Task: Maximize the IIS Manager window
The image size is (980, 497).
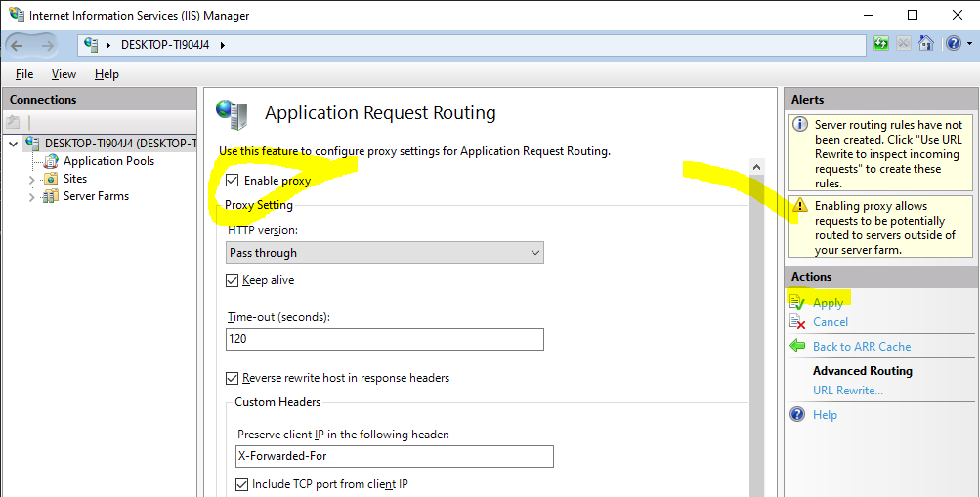Action: tap(913, 15)
